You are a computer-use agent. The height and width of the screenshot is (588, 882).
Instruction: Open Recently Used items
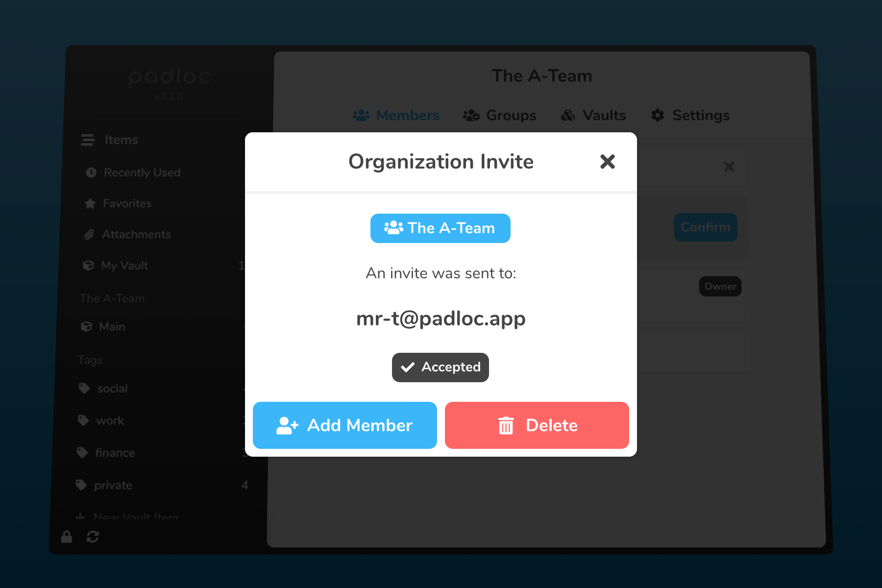click(142, 172)
